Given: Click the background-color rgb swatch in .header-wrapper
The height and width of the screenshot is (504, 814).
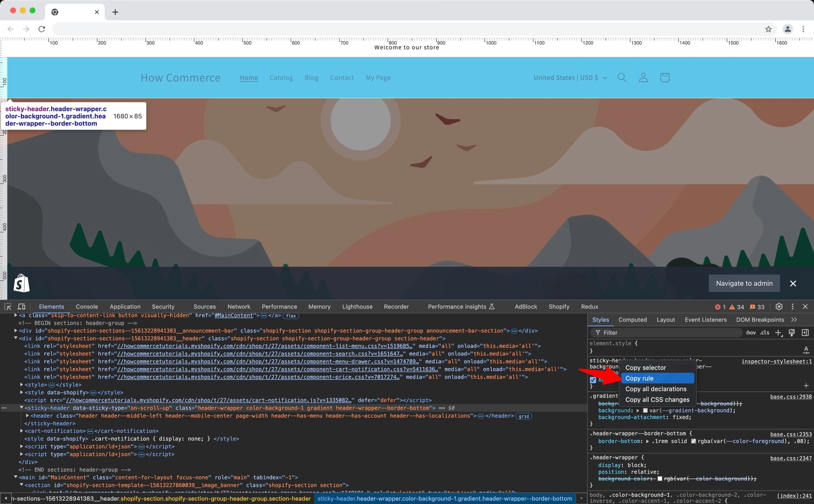Looking at the screenshot, I should tap(660, 479).
